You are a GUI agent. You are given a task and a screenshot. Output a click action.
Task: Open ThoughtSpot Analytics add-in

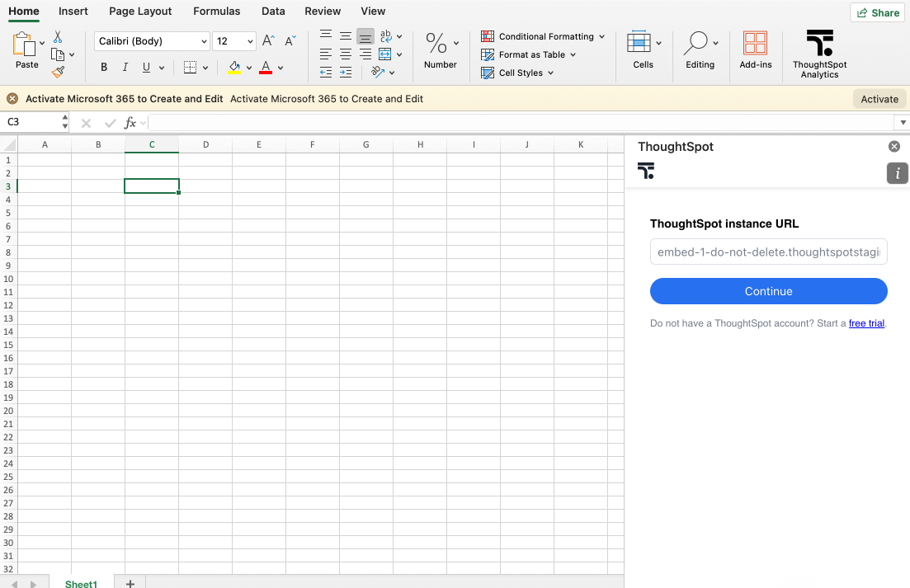(819, 54)
